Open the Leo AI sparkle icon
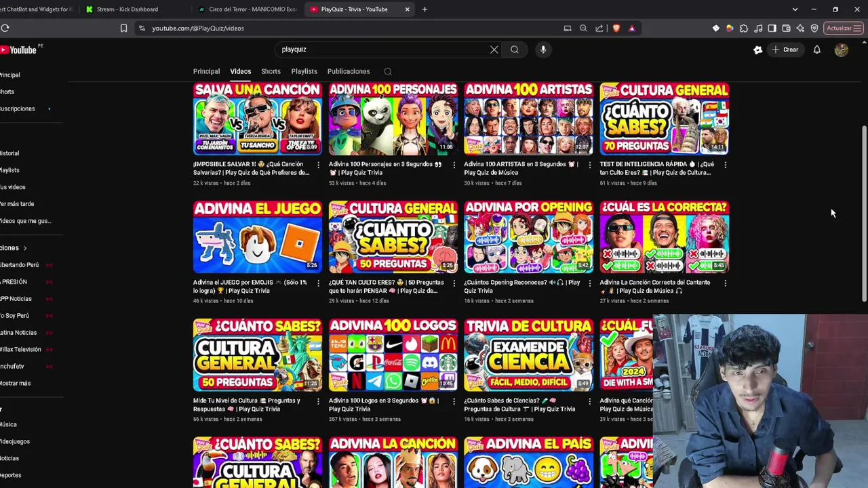The height and width of the screenshot is (488, 868). (800, 28)
